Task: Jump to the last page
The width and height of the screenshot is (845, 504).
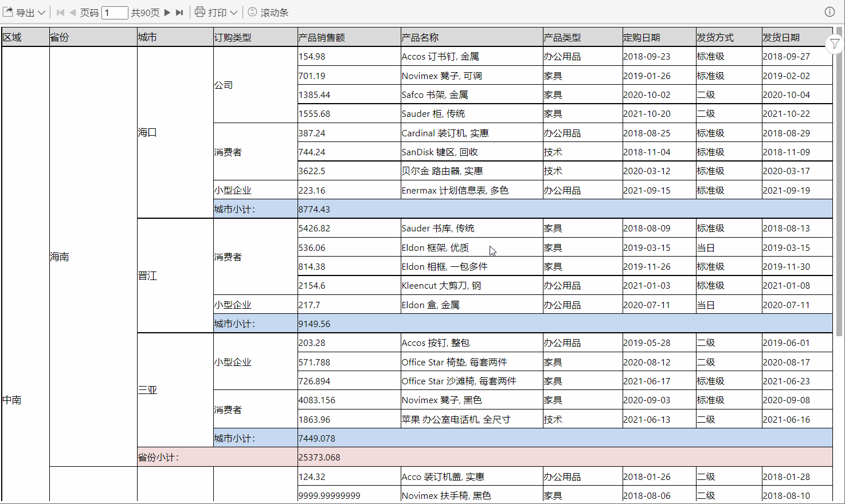Action: pyautogui.click(x=179, y=12)
